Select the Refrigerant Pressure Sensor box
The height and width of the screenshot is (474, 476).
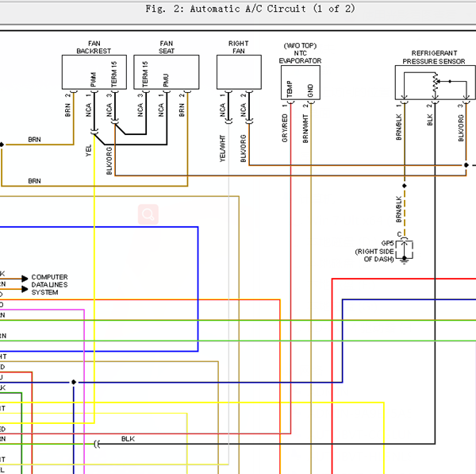436,83
